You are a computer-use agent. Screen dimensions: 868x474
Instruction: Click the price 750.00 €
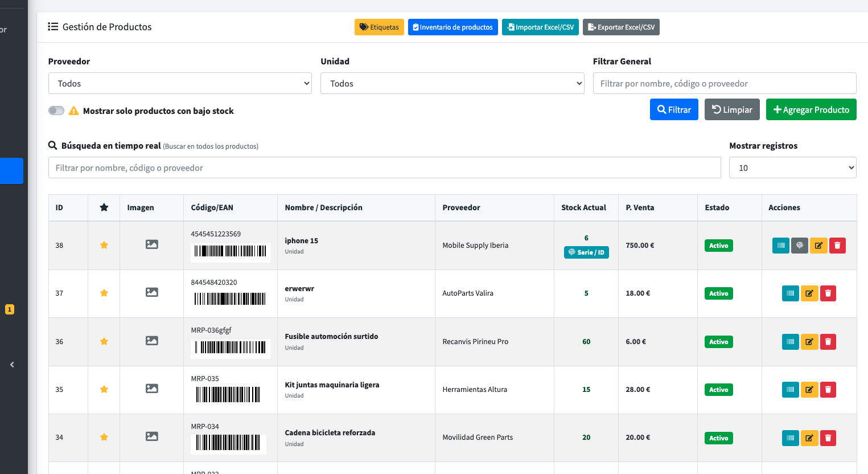tap(640, 246)
